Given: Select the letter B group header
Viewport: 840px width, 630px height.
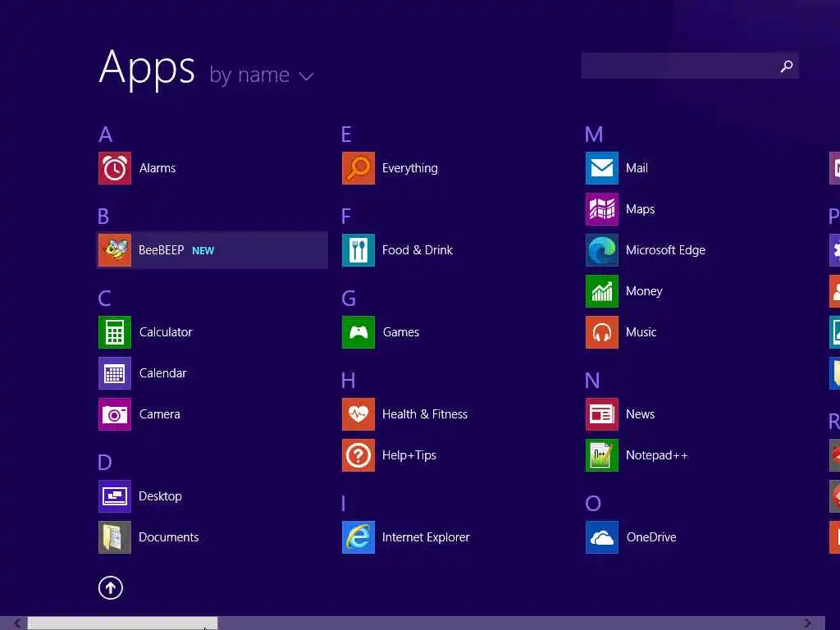Looking at the screenshot, I should [x=104, y=217].
